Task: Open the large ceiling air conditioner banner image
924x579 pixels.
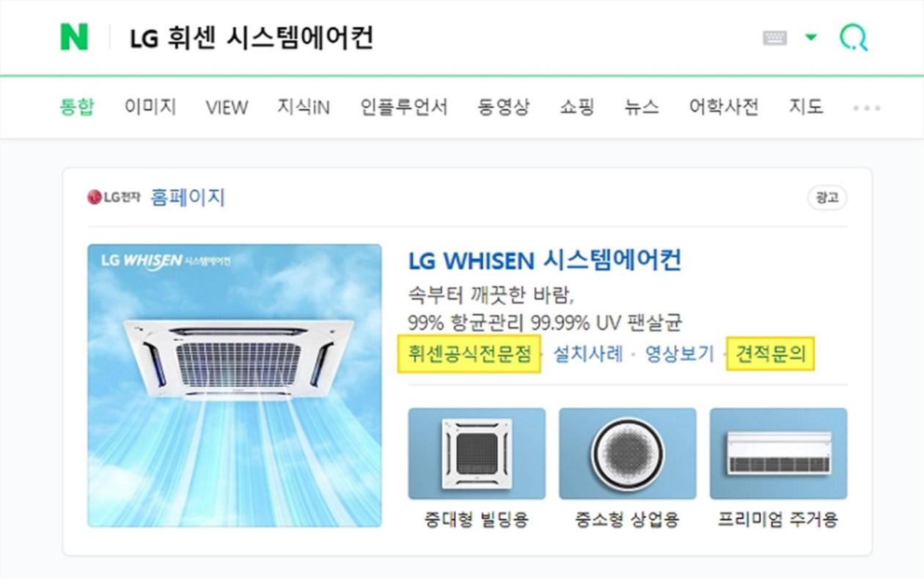Action: [x=235, y=386]
